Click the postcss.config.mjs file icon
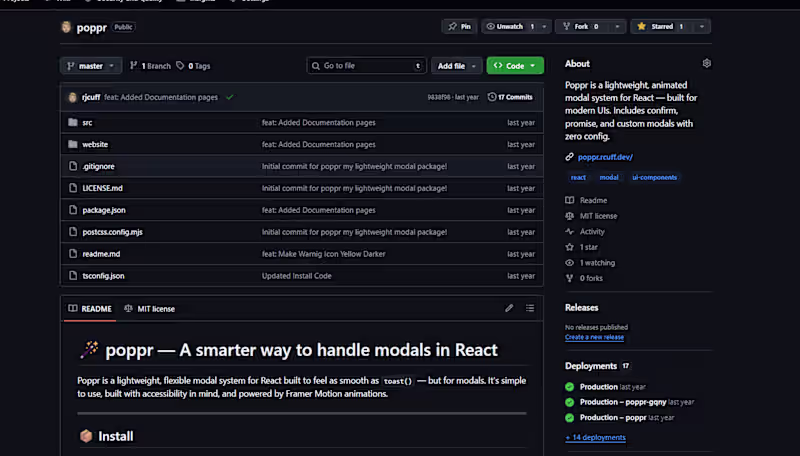This screenshot has height=456, width=800. (x=73, y=232)
